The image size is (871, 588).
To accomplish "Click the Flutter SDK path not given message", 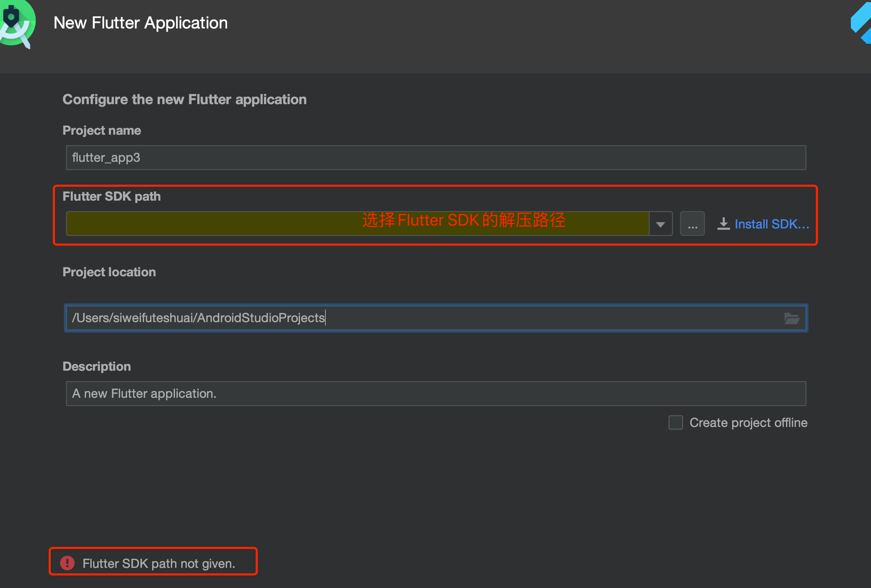I will (x=158, y=563).
